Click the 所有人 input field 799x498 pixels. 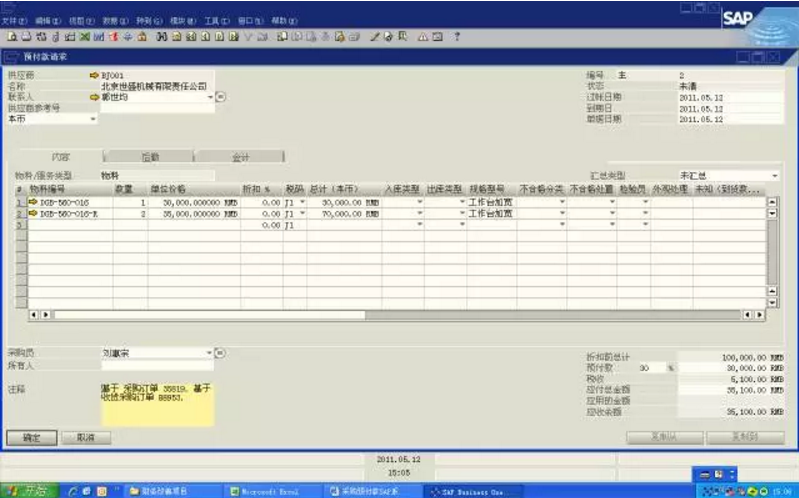157,365
